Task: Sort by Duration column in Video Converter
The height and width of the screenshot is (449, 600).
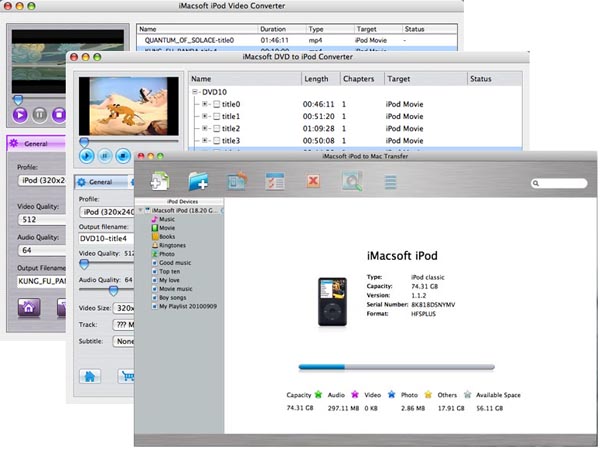Action: point(282,29)
